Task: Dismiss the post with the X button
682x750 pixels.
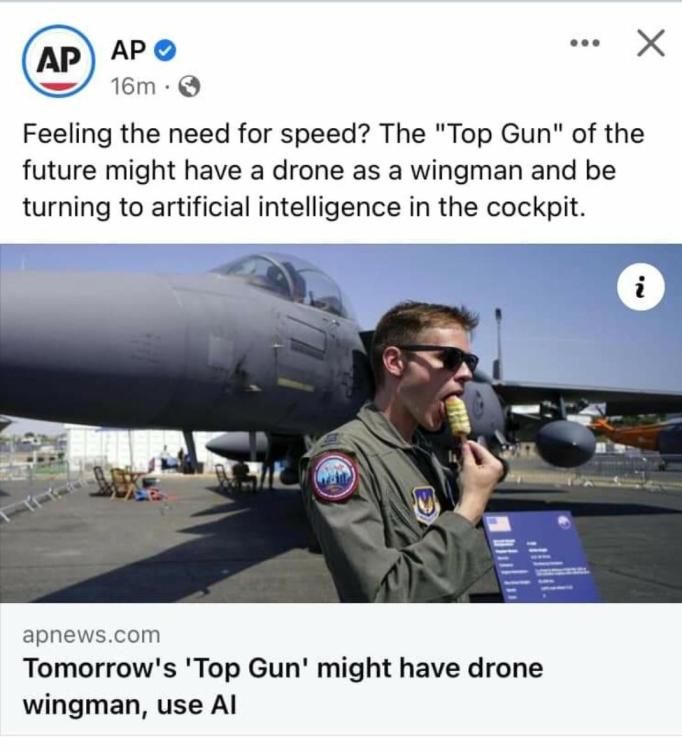Action: click(x=650, y=43)
